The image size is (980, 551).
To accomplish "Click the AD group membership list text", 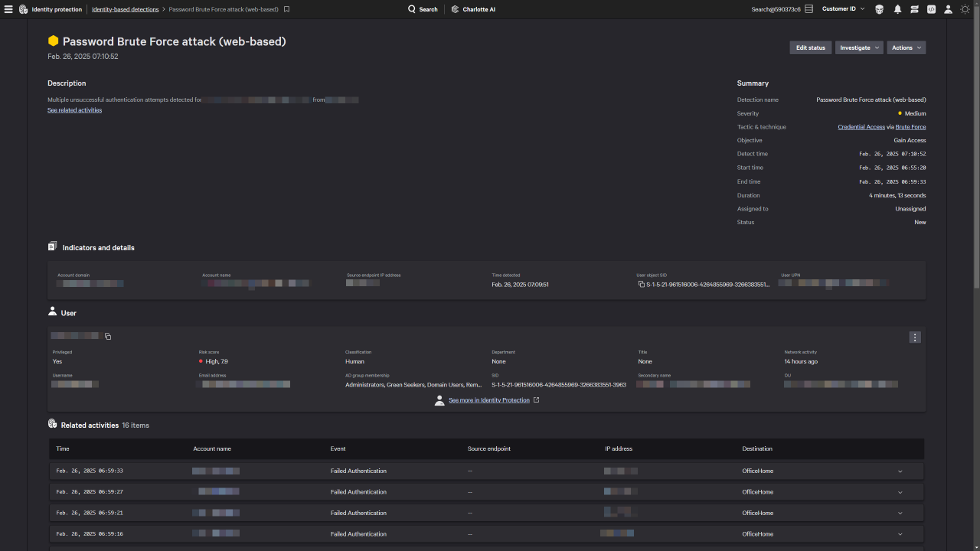I will (x=413, y=385).
